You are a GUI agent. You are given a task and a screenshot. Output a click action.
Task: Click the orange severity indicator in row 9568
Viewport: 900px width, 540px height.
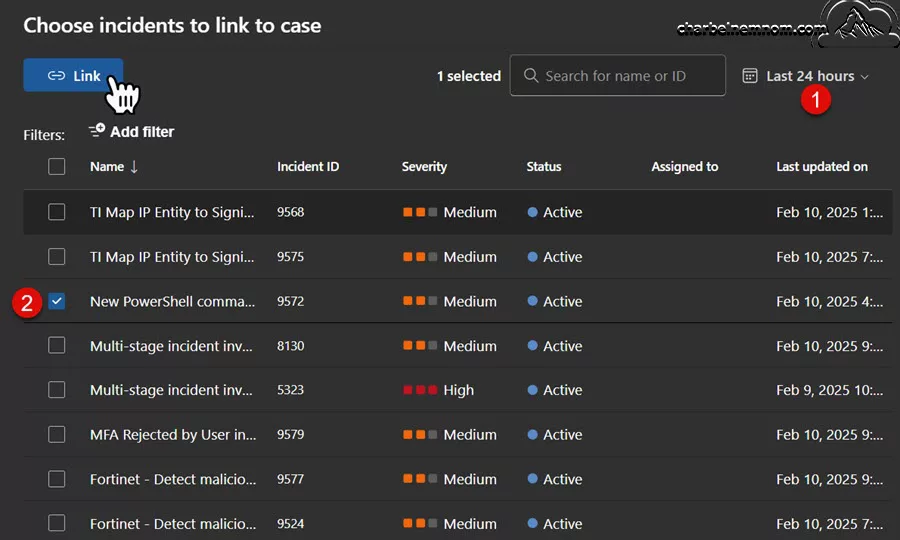[x=420, y=212]
